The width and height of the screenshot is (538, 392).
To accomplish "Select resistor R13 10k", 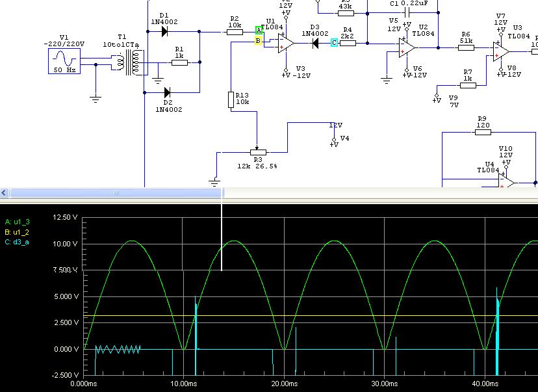I will point(231,99).
